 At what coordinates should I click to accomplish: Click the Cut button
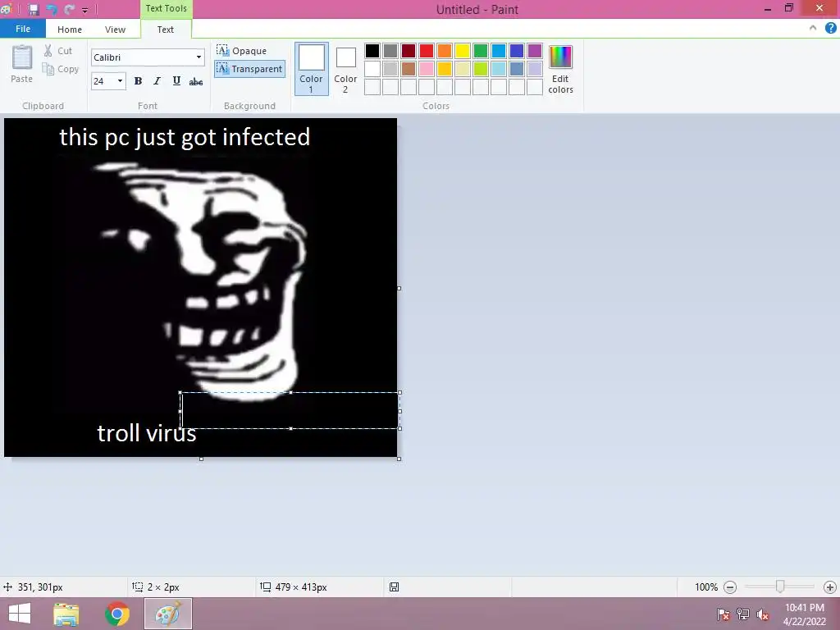coord(58,51)
